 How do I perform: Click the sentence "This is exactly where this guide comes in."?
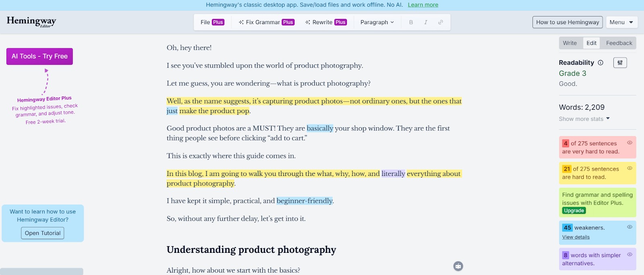click(231, 156)
